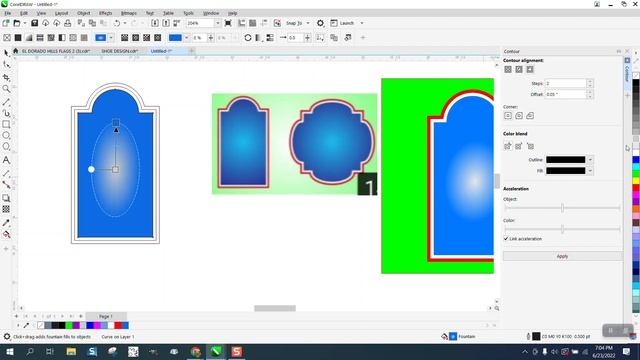This screenshot has width=640, height=360.
Task: Click the Import icon
Action: (155, 23)
